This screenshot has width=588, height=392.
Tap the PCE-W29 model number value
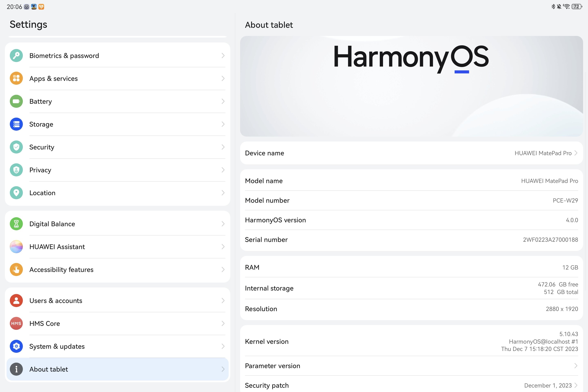point(565,200)
